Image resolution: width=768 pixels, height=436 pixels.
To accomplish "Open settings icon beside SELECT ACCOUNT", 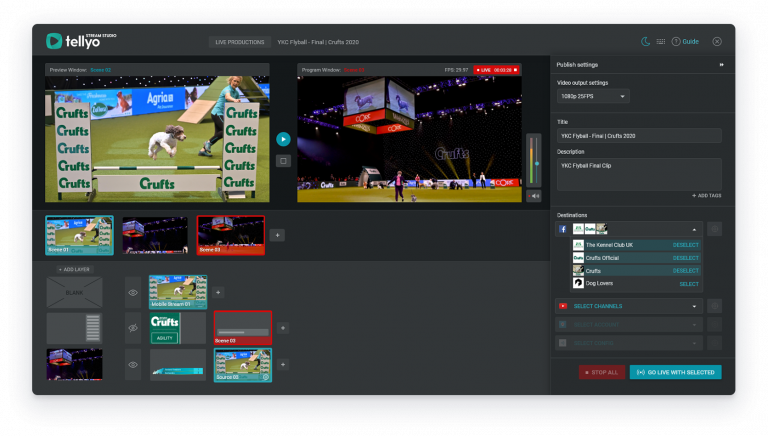I will click(715, 324).
